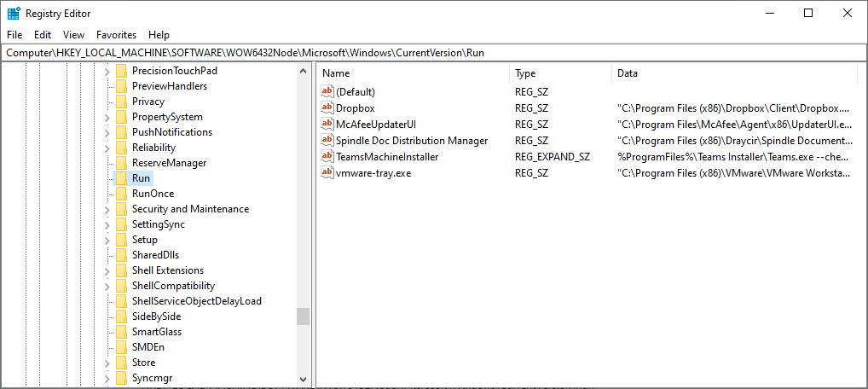Image resolution: width=868 pixels, height=389 pixels.
Task: Open the Help menu
Action: (159, 35)
